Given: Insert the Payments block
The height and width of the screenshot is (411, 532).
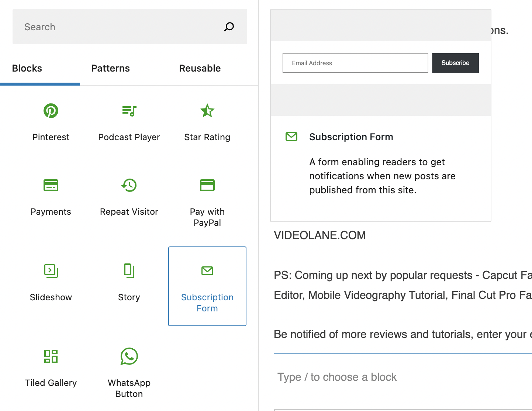Looking at the screenshot, I should pos(51,196).
